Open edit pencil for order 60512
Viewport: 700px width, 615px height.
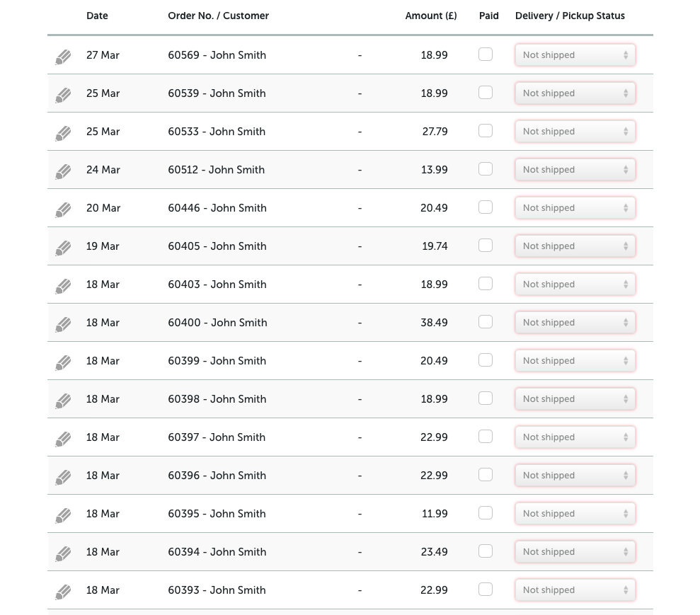(63, 172)
